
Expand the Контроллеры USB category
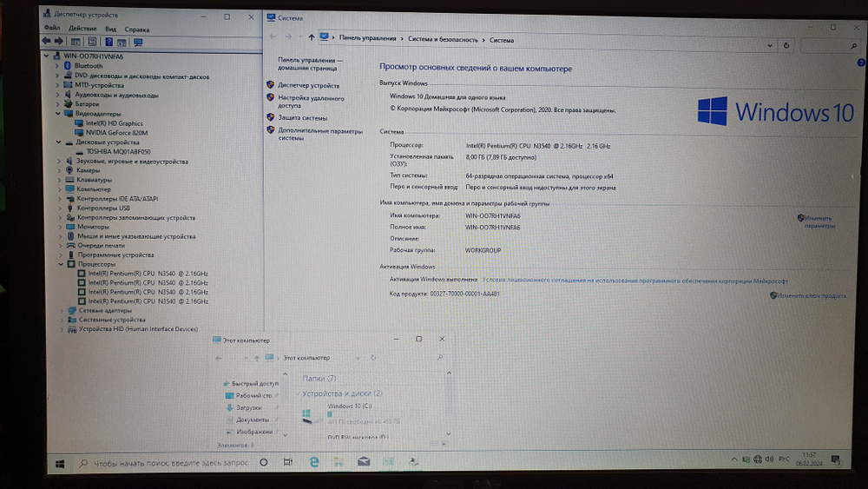[60, 208]
